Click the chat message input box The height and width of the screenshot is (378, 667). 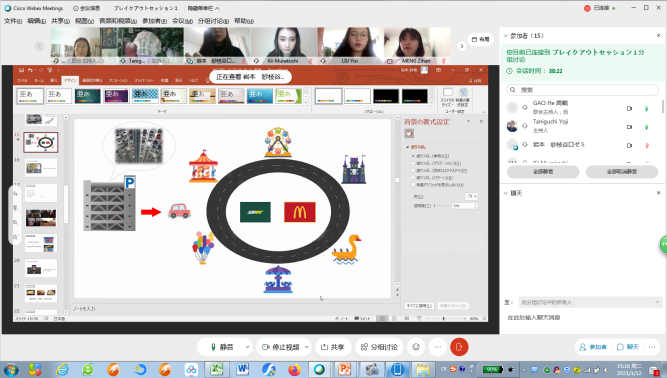[x=583, y=318]
